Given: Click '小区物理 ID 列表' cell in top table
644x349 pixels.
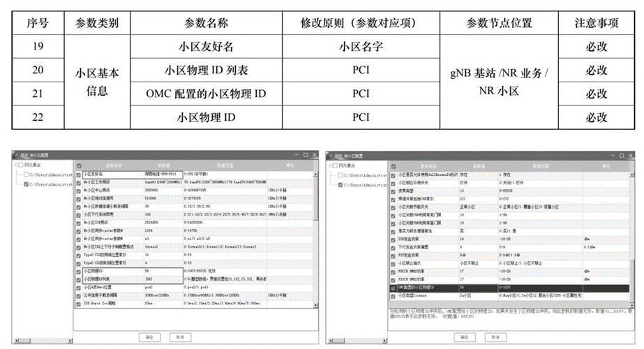Looking at the screenshot, I should click(x=207, y=70).
